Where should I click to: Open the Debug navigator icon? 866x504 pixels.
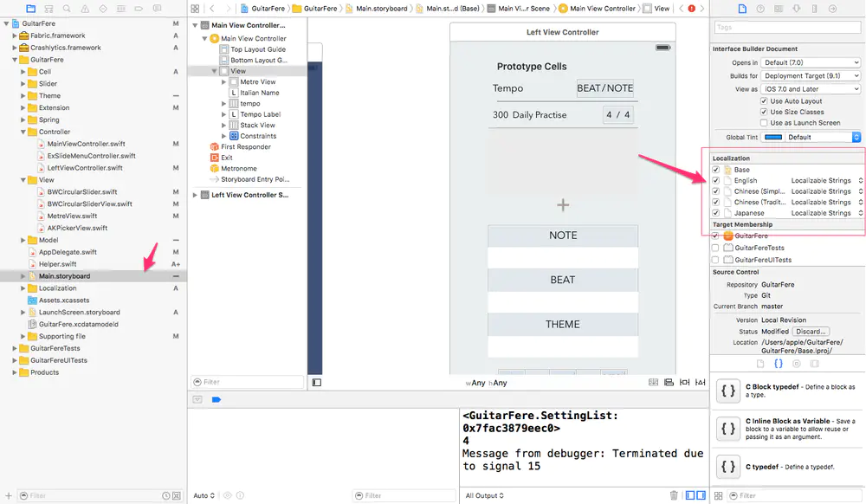click(121, 9)
